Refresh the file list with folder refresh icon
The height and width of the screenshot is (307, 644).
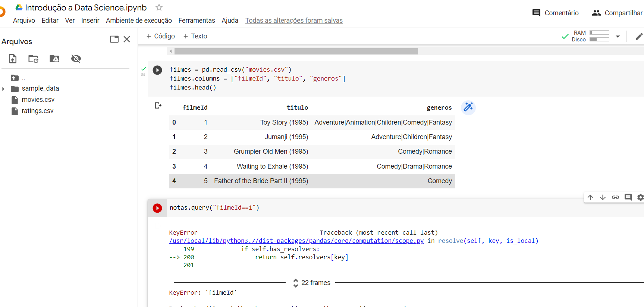coord(34,59)
